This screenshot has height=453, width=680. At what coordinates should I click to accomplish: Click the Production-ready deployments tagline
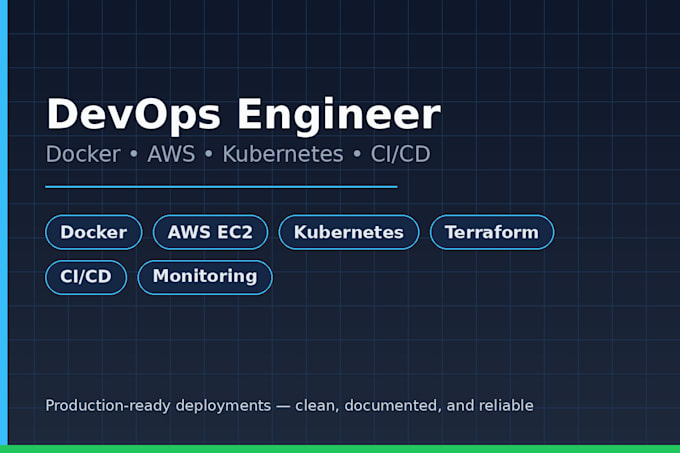pyautogui.click(x=289, y=406)
